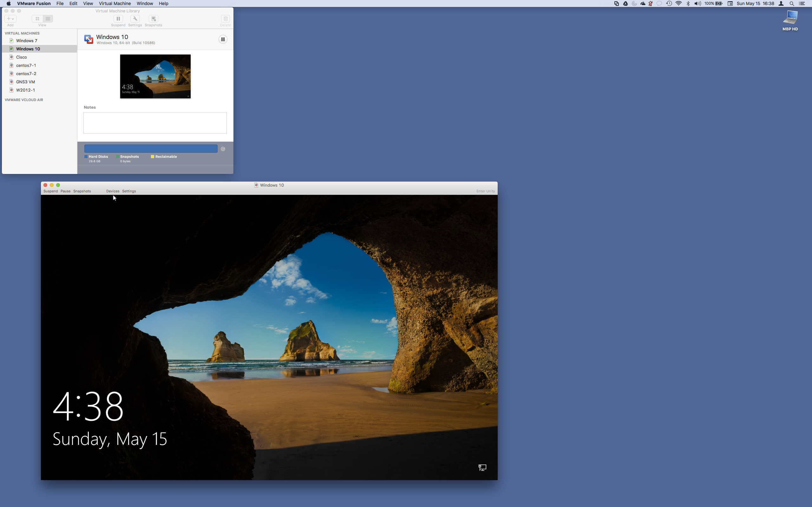
Task: Click Enter Unity in VM window
Action: click(x=485, y=191)
